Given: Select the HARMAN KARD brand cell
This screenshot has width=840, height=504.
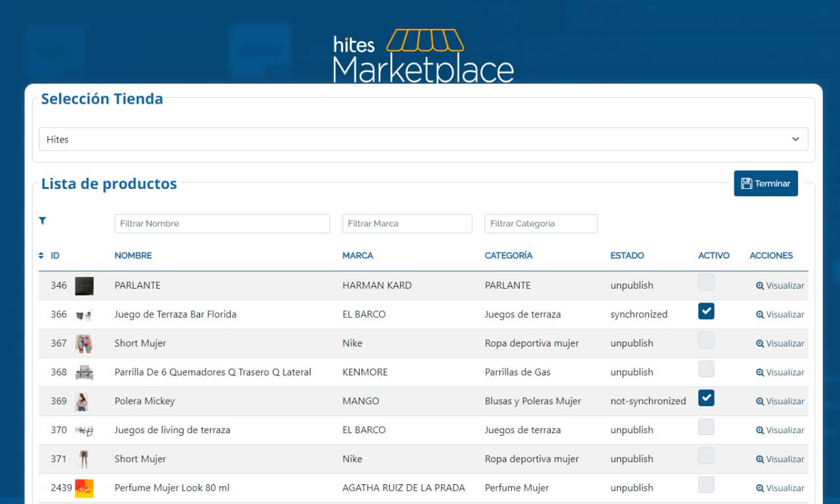Looking at the screenshot, I should click(x=377, y=285).
